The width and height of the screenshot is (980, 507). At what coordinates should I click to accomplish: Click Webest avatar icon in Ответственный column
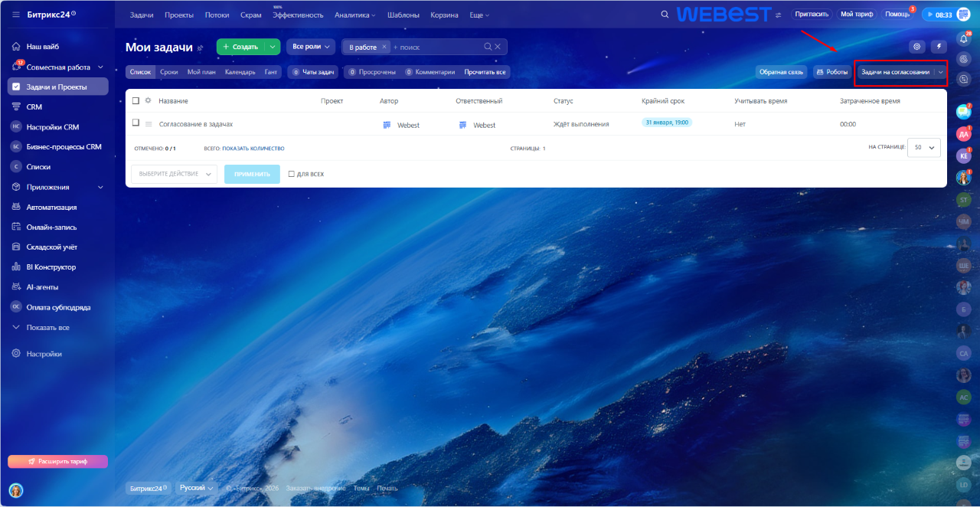(x=462, y=124)
